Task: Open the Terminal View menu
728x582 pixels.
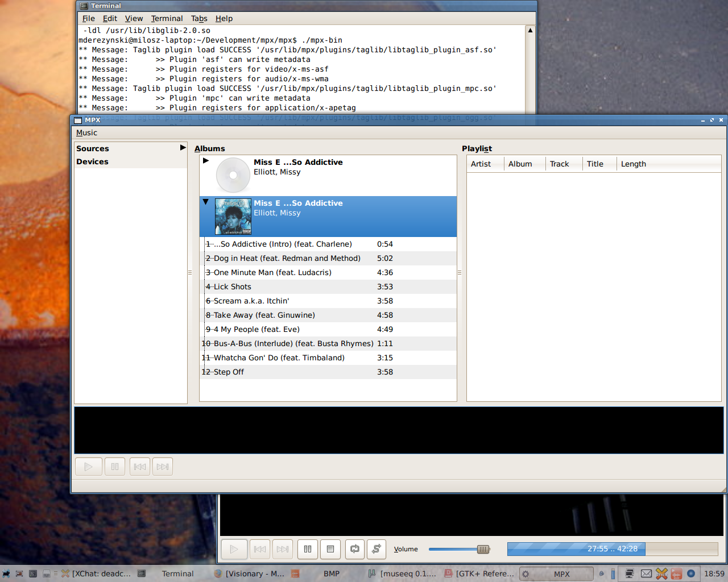Action: (134, 18)
